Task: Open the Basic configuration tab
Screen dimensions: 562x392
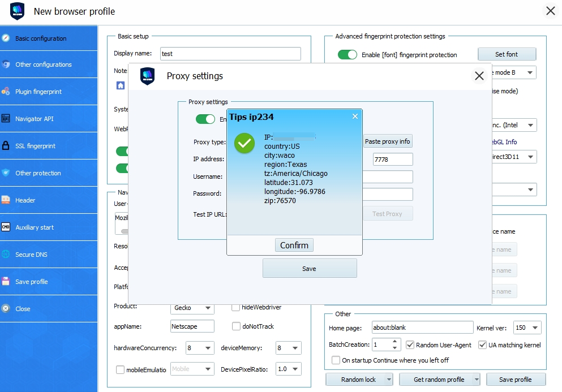Action: 49,38
